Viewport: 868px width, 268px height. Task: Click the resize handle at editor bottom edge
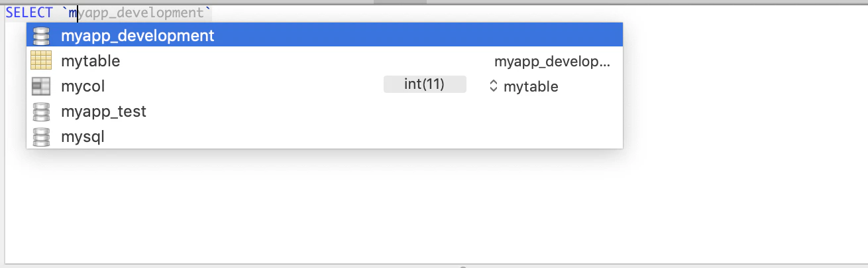[462, 266]
